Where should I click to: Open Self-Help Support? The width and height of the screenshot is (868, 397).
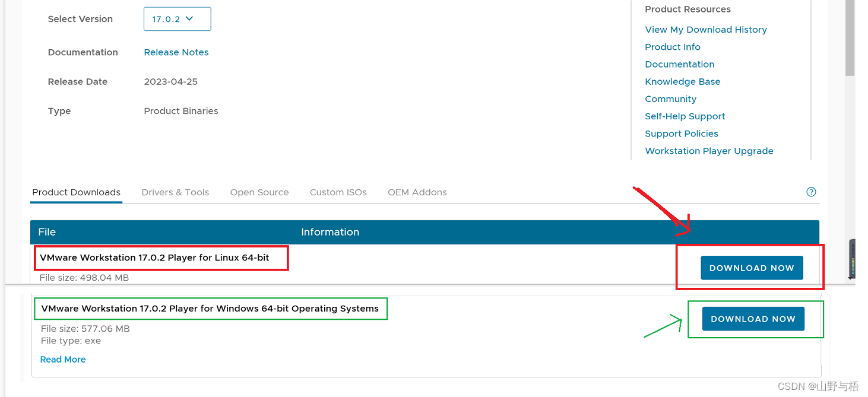(685, 116)
